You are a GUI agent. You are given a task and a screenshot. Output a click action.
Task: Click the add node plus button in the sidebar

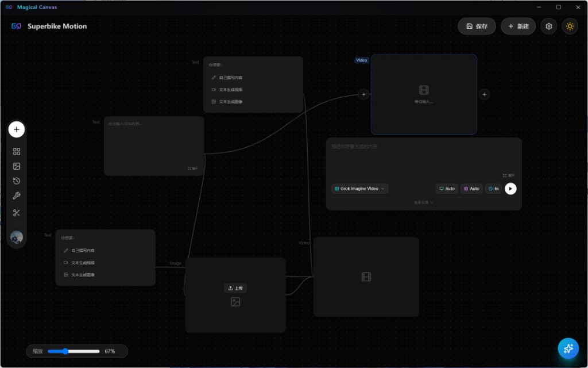click(x=17, y=129)
